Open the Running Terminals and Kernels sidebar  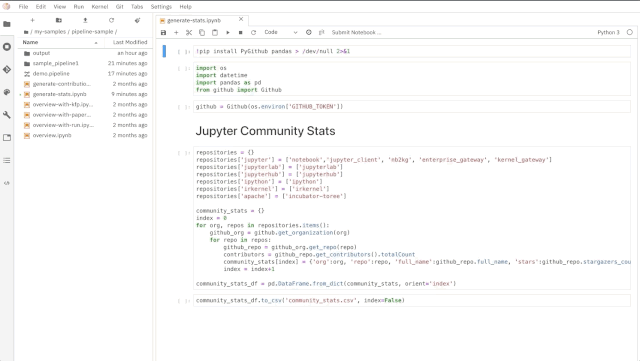pyautogui.click(x=7, y=47)
